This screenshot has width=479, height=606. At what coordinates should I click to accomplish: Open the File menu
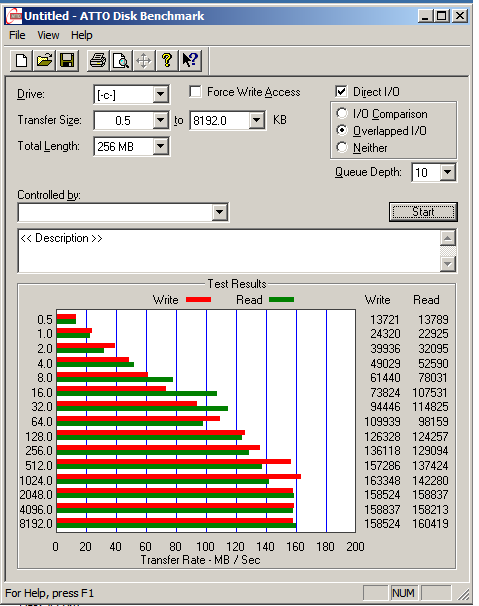(17, 35)
